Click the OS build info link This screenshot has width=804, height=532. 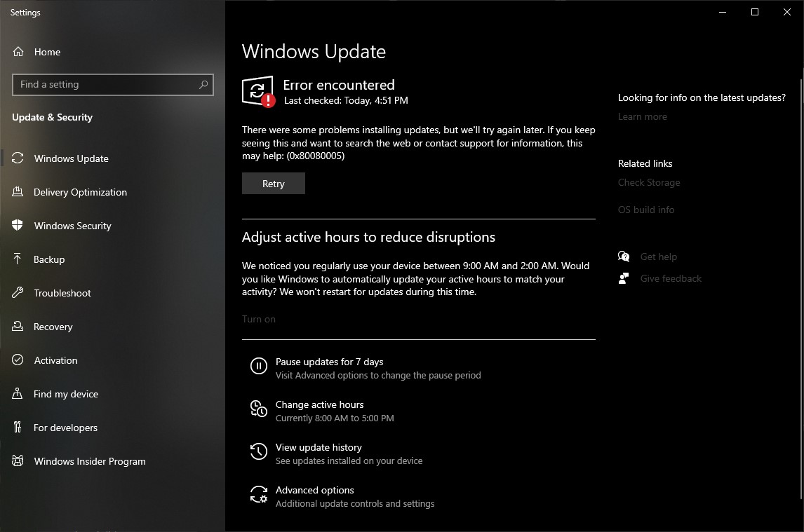pyautogui.click(x=646, y=210)
